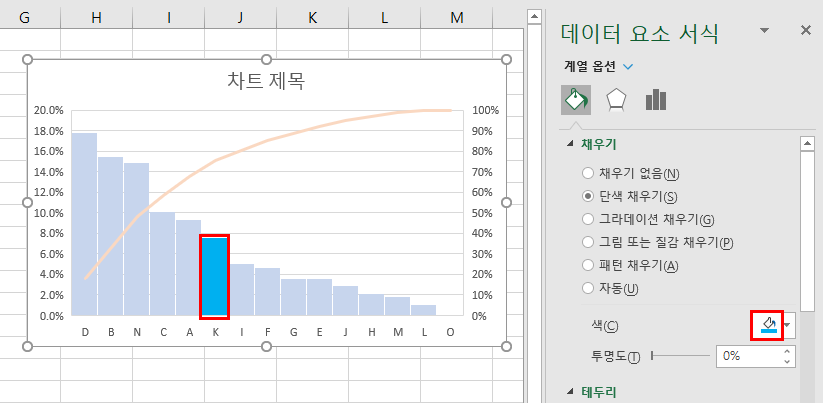Click category label D on horizontal axis
The image size is (823, 403).
[85, 332]
